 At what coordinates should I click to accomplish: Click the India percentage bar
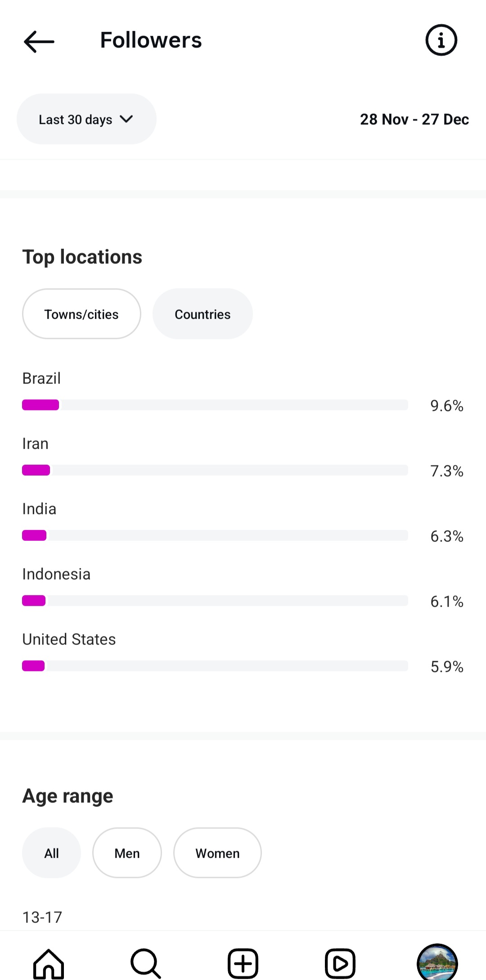click(215, 535)
